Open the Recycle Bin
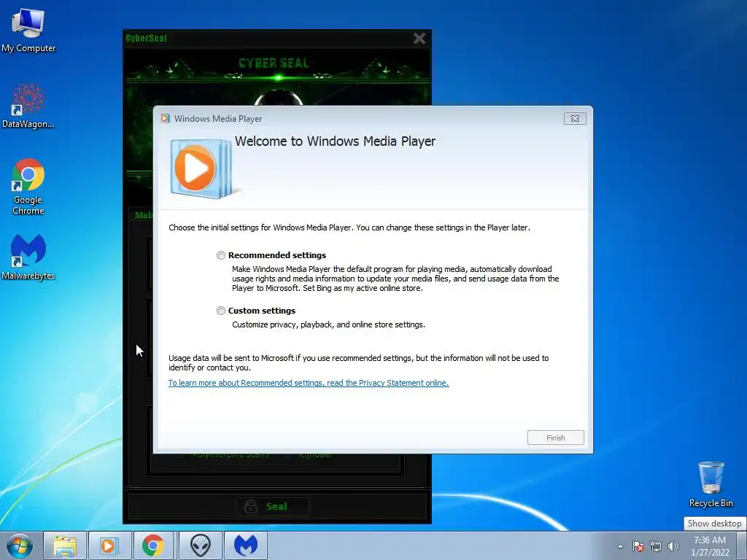Viewport: 747px width, 560px height. [711, 484]
